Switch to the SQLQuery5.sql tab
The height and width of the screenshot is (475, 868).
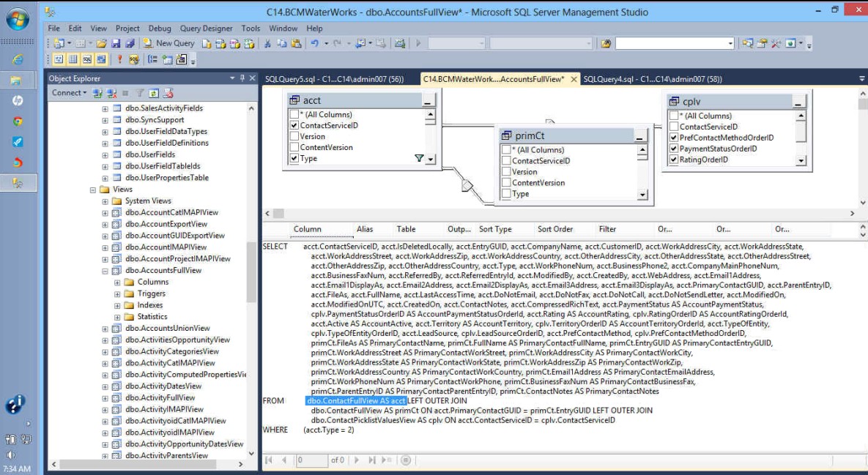[x=334, y=79]
